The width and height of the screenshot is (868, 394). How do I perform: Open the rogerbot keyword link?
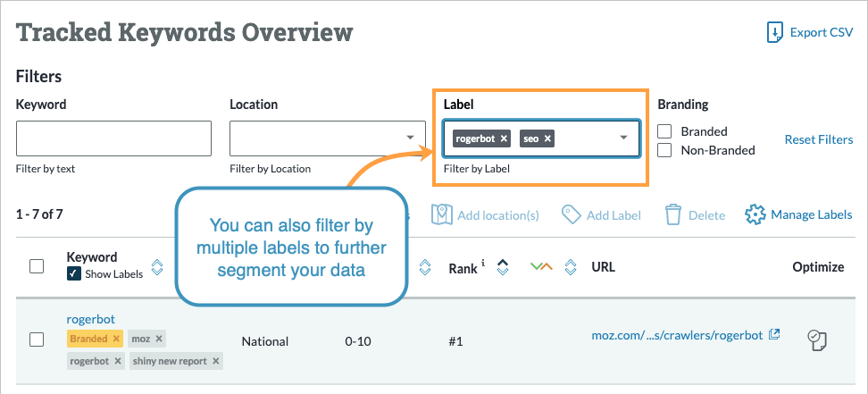(x=90, y=319)
